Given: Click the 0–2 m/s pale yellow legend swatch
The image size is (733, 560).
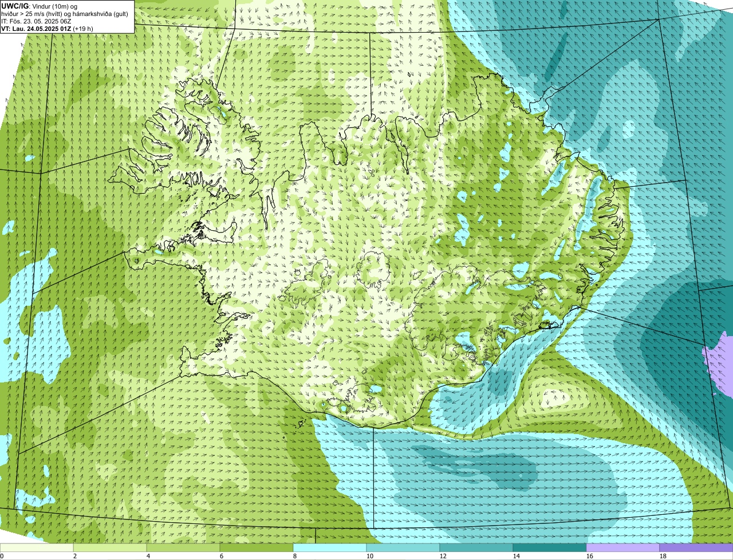Looking at the screenshot, I should [x=37, y=548].
